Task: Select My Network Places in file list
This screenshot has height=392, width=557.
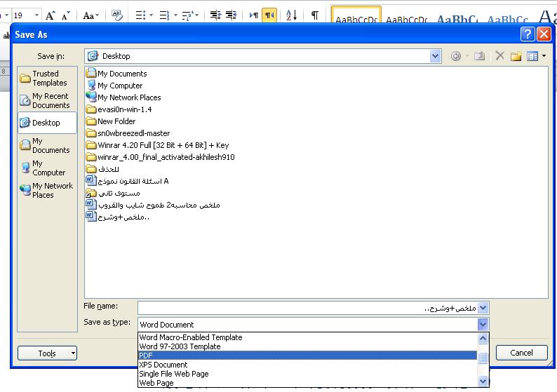Action: pos(123,97)
